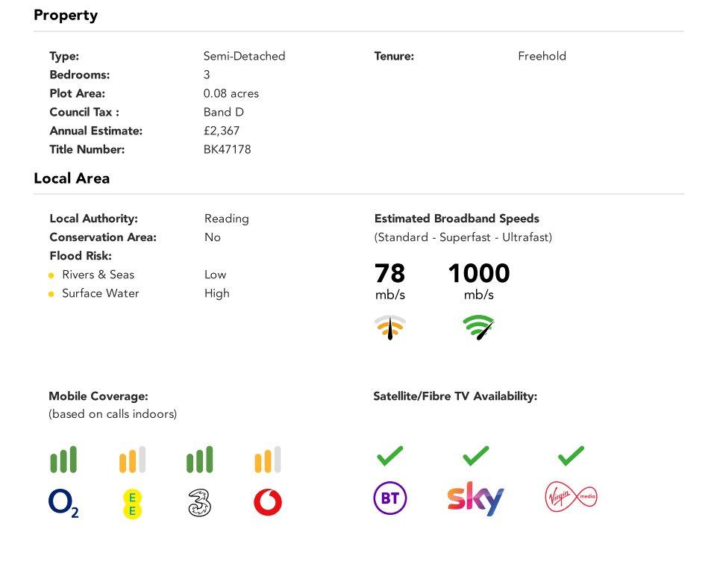Click the Virgin Media logo
This screenshot has height=588, width=717.
[571, 497]
